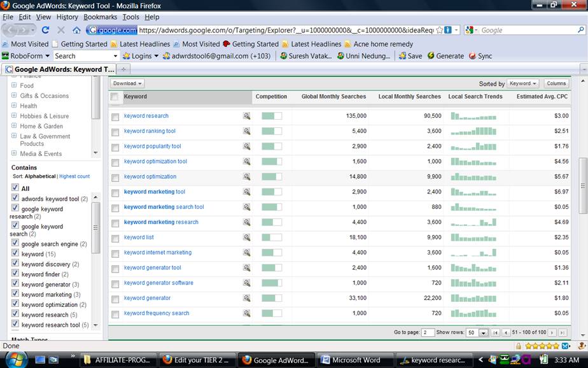Open keyword marketing research link

pos(161,222)
